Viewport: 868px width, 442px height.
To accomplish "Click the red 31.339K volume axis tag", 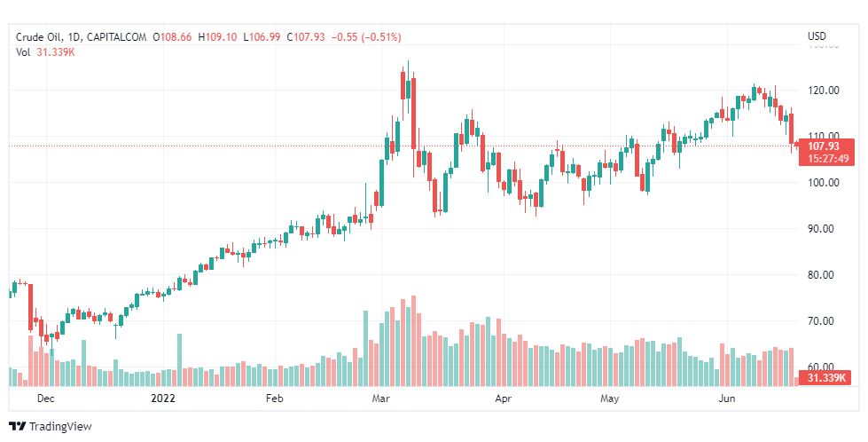I will point(825,379).
